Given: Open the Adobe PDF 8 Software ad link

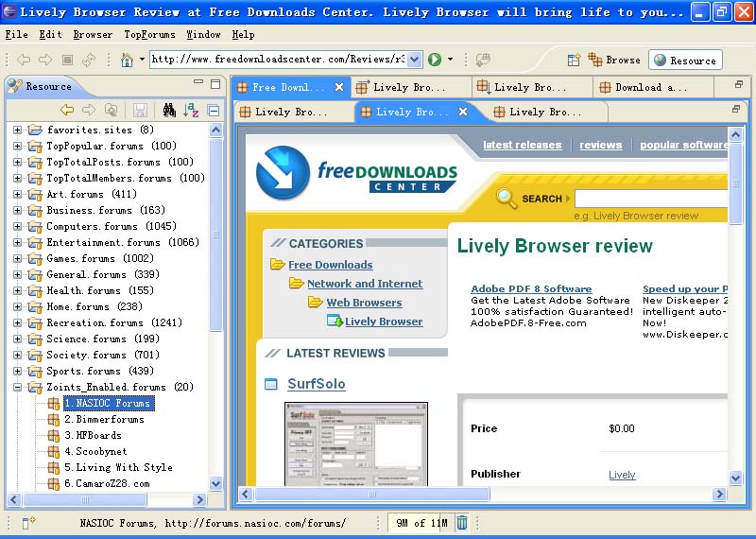Looking at the screenshot, I should pyautogui.click(x=531, y=289).
